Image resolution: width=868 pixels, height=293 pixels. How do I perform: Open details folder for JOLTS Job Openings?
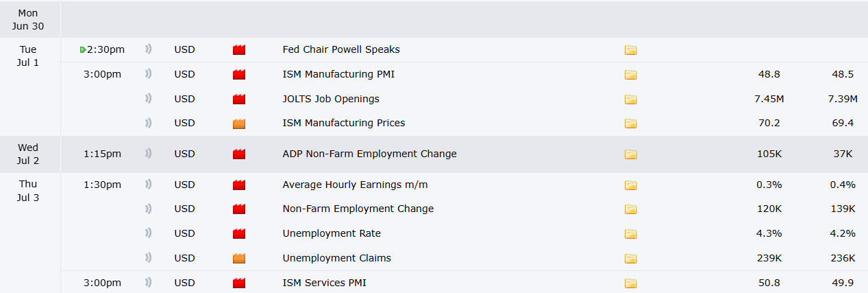coord(630,99)
